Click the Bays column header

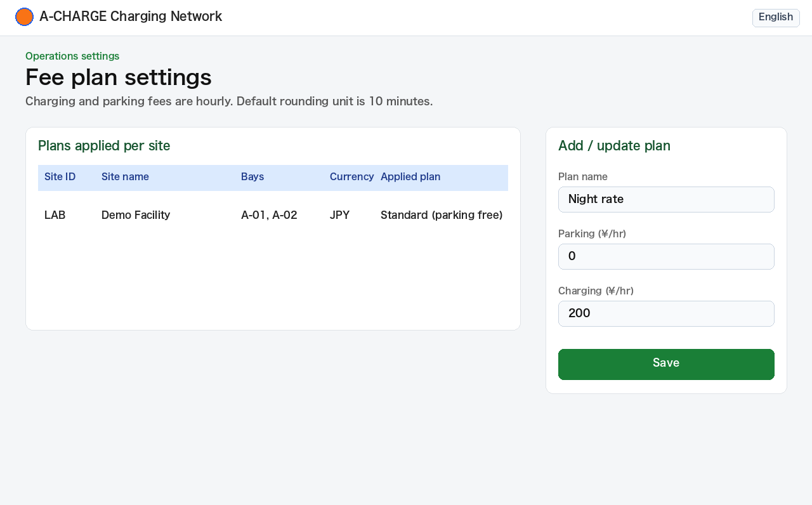click(x=252, y=177)
